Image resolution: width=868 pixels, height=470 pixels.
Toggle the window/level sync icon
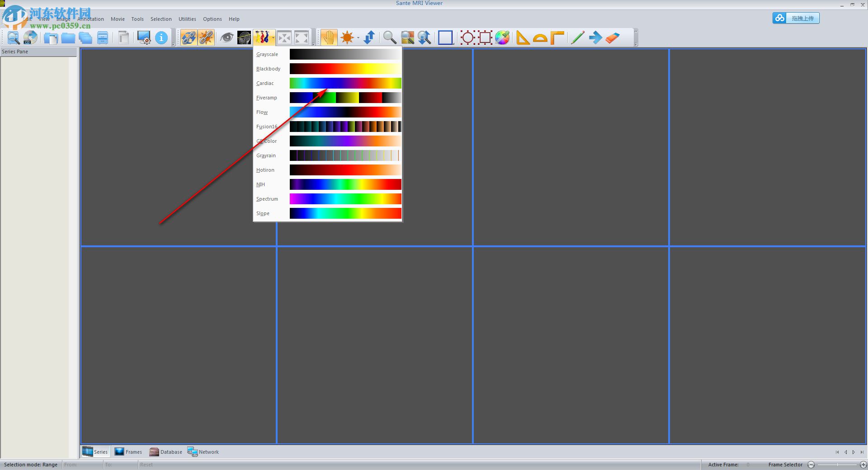coord(206,38)
